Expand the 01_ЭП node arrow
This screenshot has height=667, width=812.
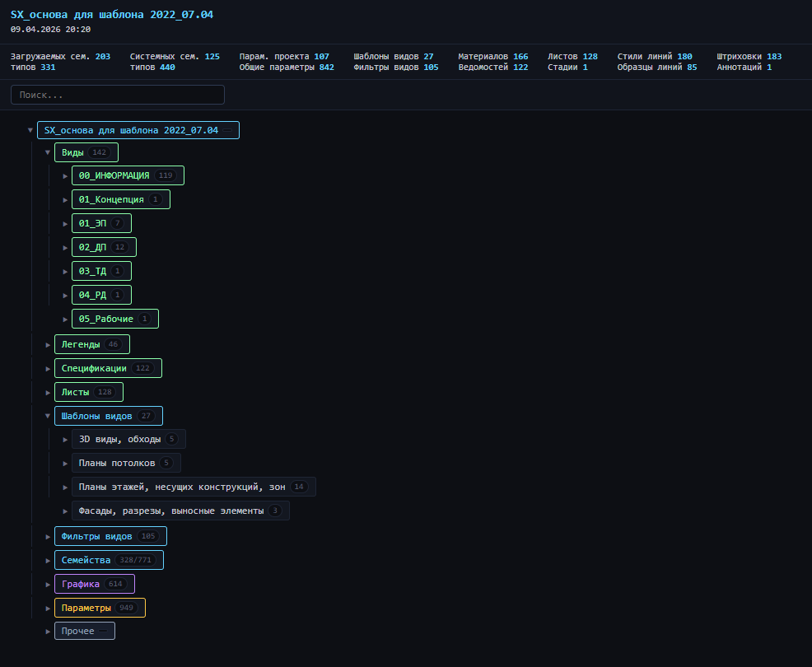65,223
